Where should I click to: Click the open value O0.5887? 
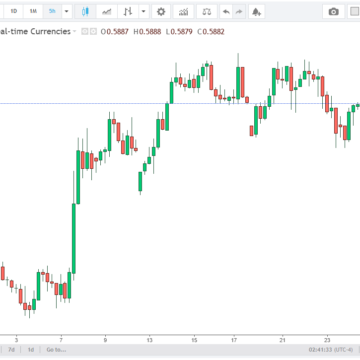tap(114, 32)
